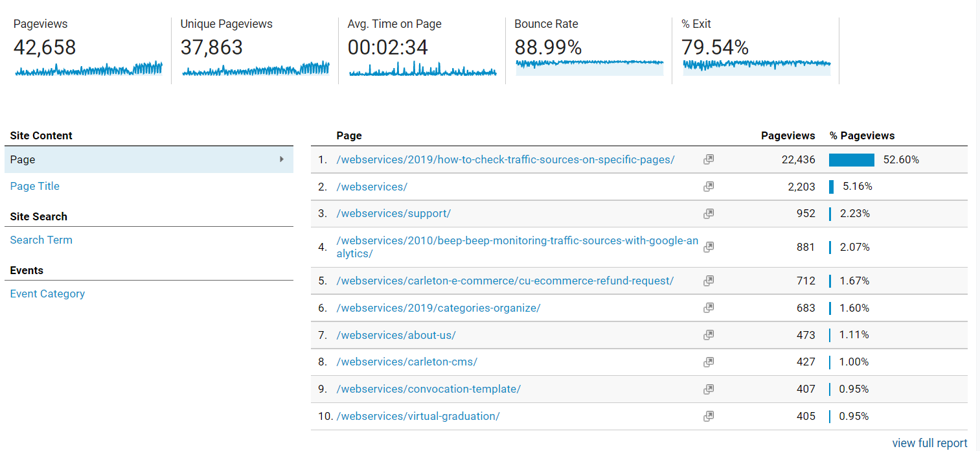Open external link icon for cu-ecommerce-refund-request

709,281
